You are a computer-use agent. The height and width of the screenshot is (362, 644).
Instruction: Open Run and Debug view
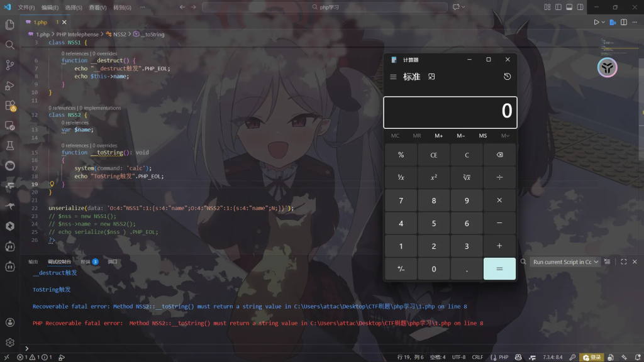point(9,85)
